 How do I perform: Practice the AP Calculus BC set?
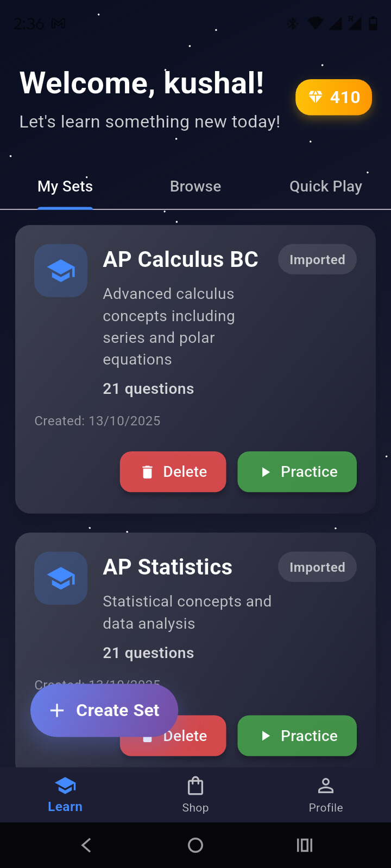[297, 471]
